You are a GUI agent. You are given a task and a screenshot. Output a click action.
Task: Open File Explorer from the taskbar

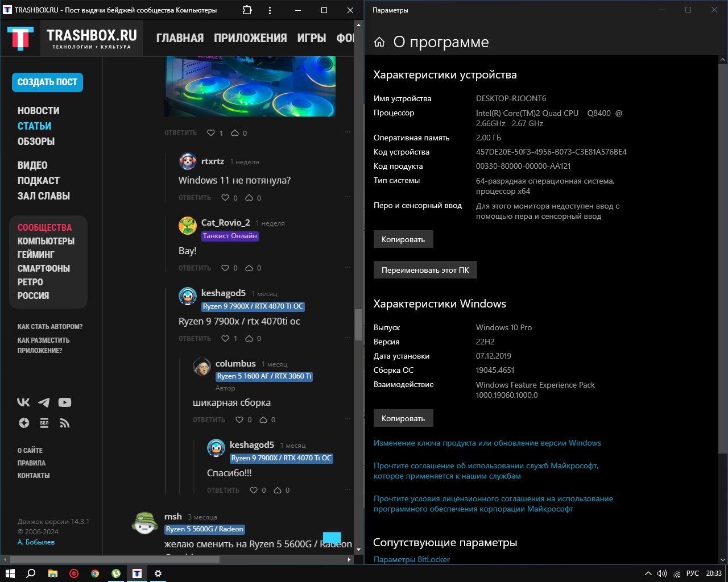[x=52, y=573]
